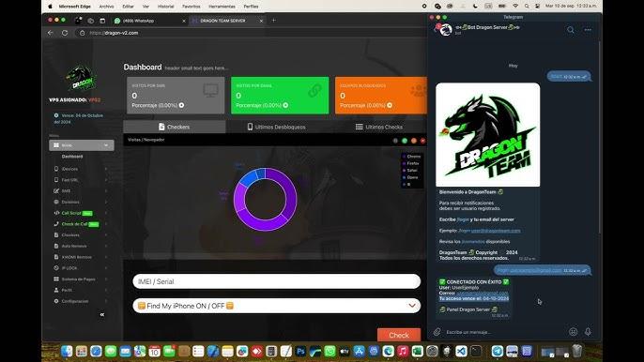This screenshot has width=644, height=362.
Task: Click the Telegram attach file paperclip
Action: [x=437, y=332]
